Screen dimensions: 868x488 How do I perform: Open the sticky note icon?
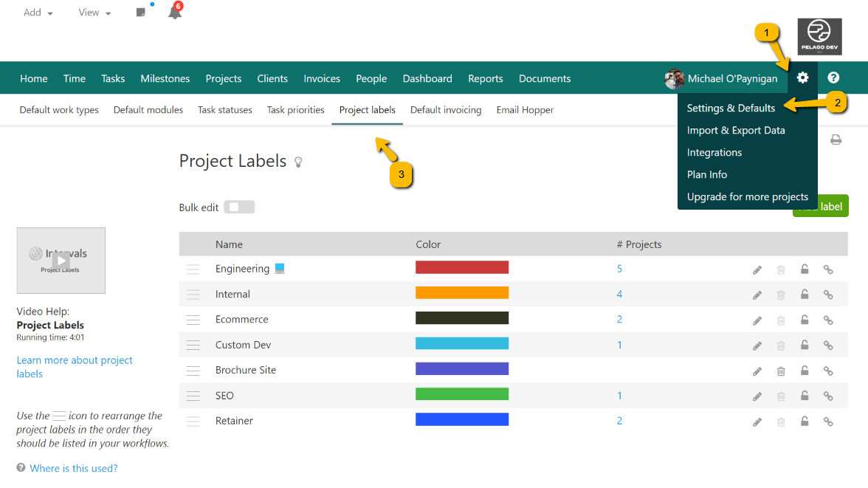click(x=141, y=13)
